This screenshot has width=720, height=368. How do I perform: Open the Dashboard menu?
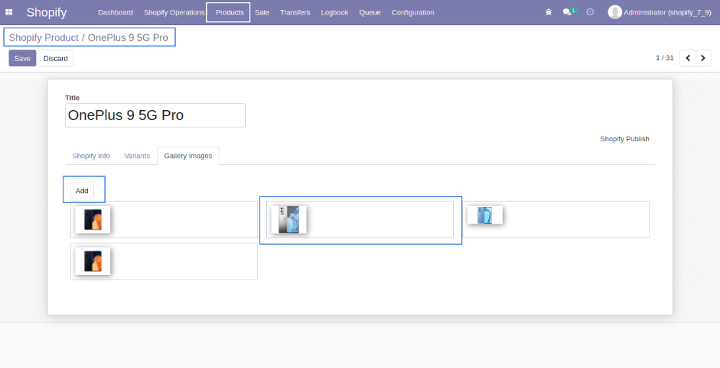click(115, 12)
